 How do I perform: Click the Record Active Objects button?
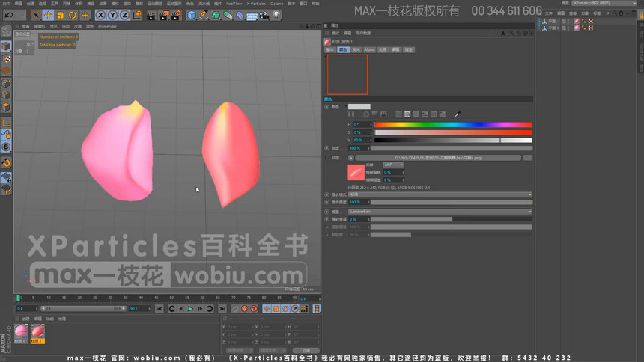[235, 309]
